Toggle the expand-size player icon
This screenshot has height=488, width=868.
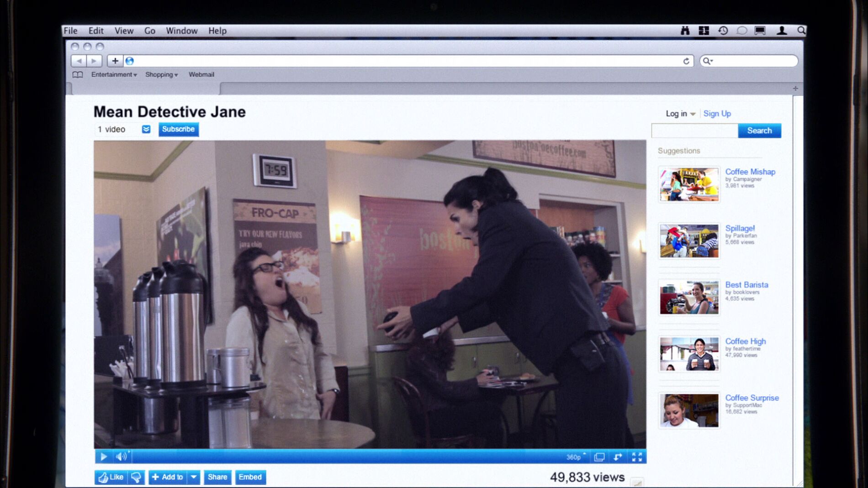(x=618, y=457)
